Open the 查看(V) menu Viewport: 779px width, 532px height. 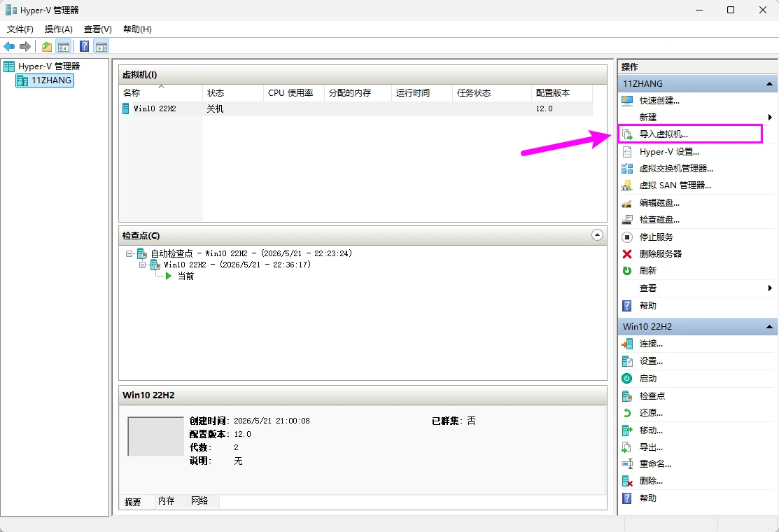[98, 29]
